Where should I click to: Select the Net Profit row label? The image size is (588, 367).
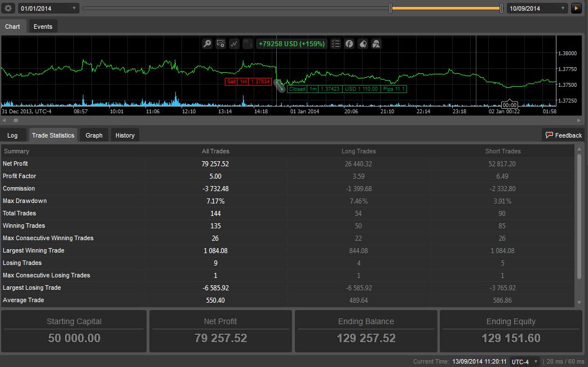(x=15, y=163)
